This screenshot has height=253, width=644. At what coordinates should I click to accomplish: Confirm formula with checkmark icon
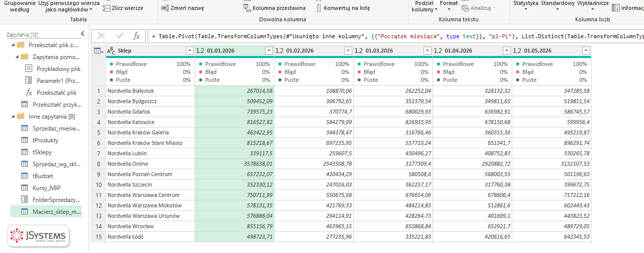tap(119, 36)
